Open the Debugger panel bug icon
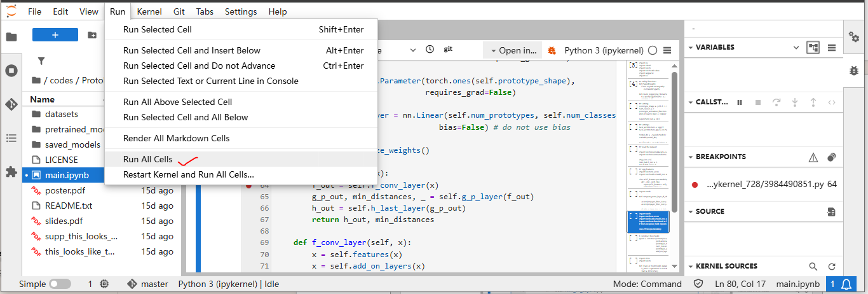This screenshot has width=868, height=294. [854, 71]
